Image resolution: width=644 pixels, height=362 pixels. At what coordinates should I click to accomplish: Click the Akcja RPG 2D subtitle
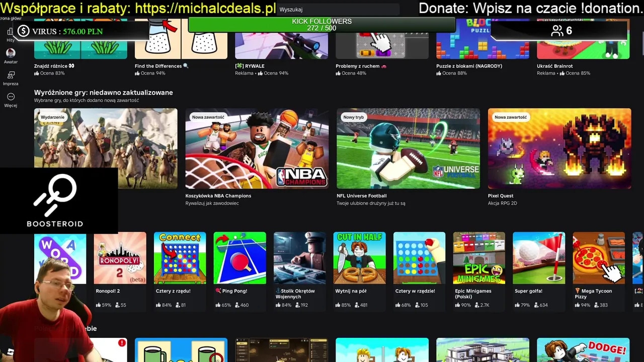[502, 204]
